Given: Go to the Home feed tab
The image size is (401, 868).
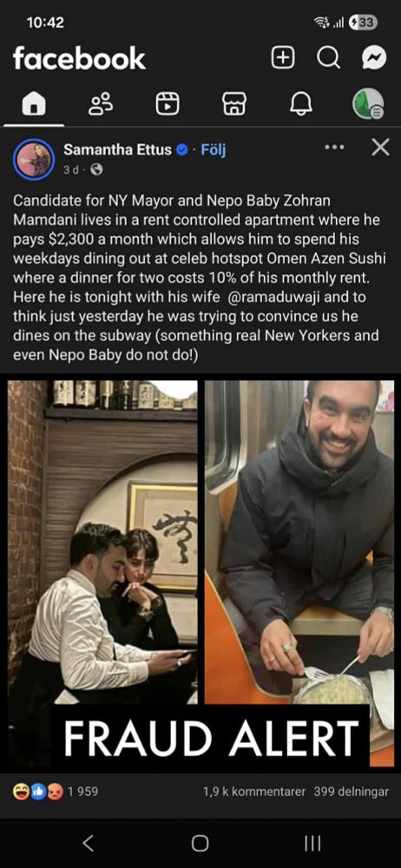Looking at the screenshot, I should [x=33, y=104].
